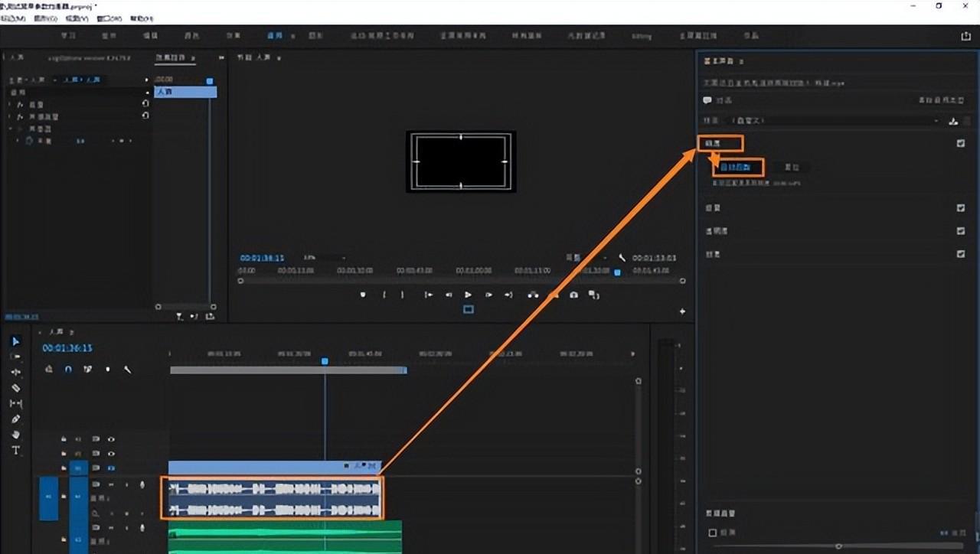Reset first effect in Effect Controls
The width and height of the screenshot is (980, 554).
[145, 103]
